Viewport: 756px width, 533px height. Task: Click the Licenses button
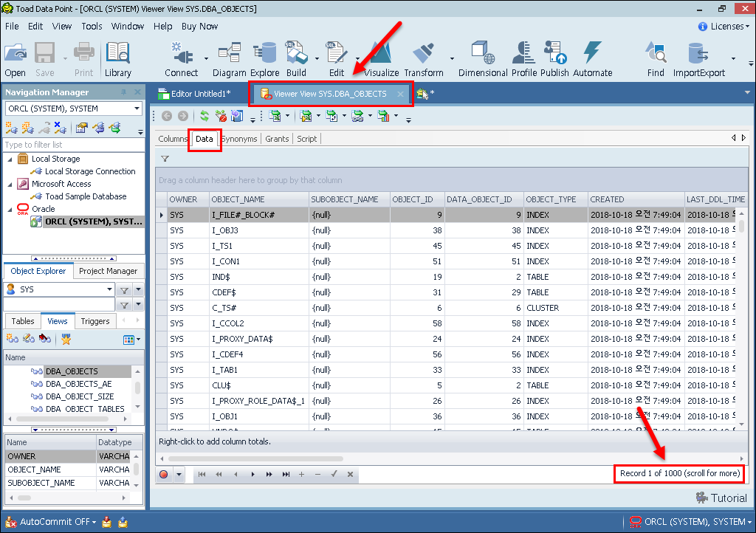pos(721,26)
